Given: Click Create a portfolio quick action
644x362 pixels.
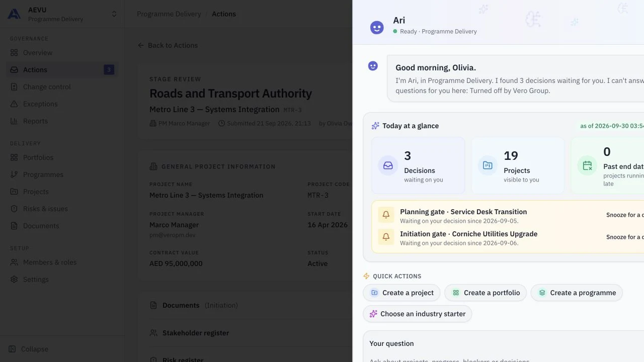Looking at the screenshot, I should tap(486, 293).
